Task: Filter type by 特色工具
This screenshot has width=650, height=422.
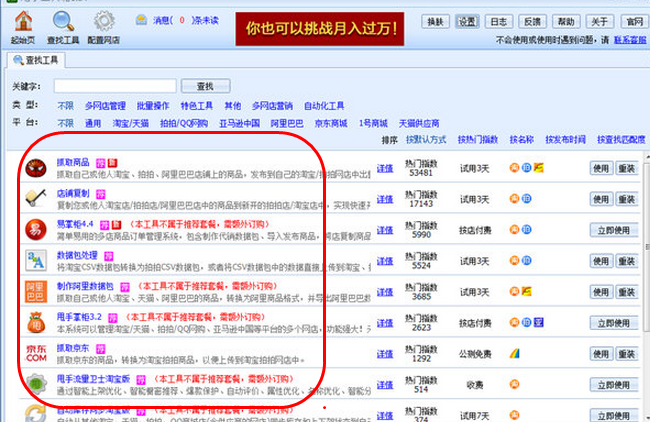Action: coord(196,106)
